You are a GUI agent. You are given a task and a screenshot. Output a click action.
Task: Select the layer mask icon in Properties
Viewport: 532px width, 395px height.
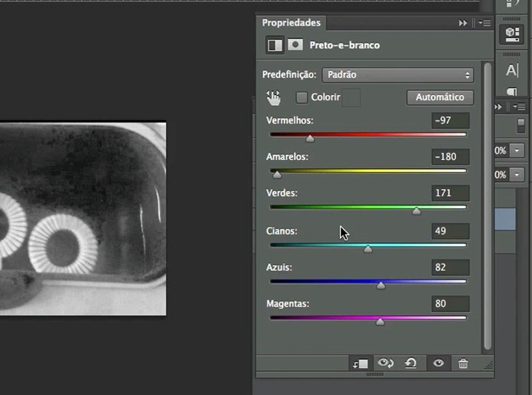(x=295, y=45)
